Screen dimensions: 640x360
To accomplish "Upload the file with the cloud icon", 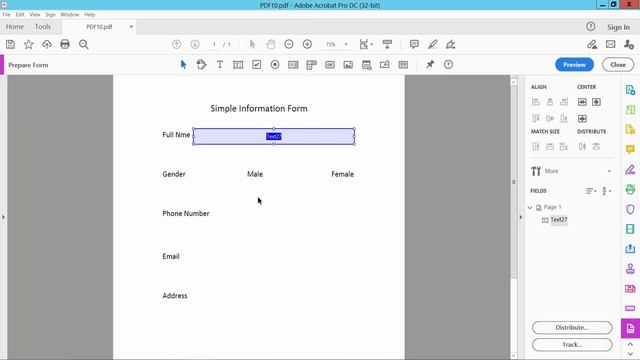I will coord(47,44).
